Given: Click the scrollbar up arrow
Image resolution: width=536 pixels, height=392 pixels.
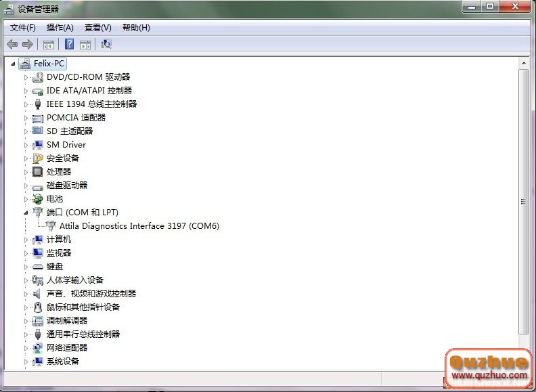Looking at the screenshot, I should pos(524,63).
